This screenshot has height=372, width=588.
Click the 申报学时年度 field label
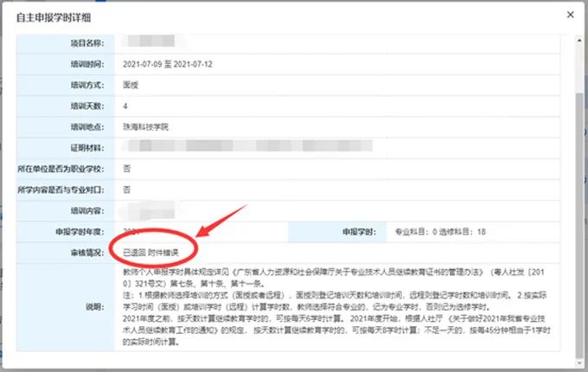coord(80,232)
